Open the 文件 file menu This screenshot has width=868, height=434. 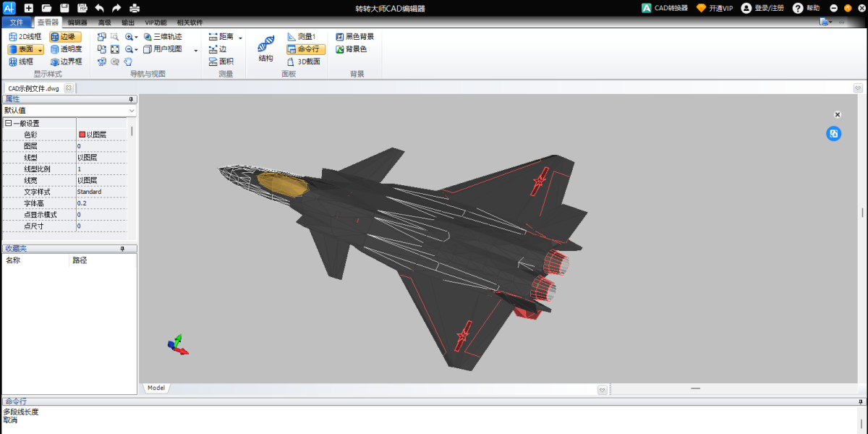click(x=17, y=22)
